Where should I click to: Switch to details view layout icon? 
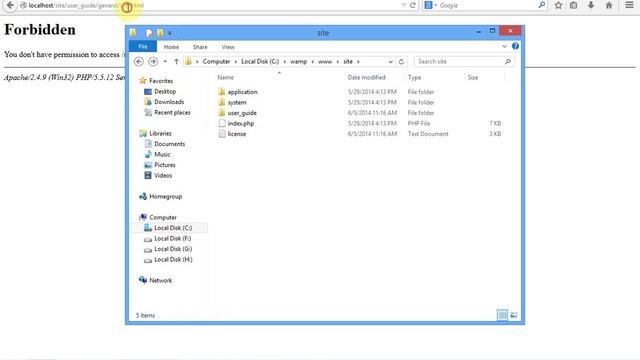[502, 315]
